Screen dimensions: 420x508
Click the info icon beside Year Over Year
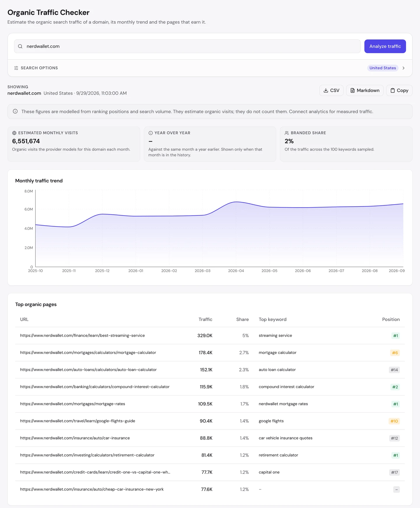(150, 133)
